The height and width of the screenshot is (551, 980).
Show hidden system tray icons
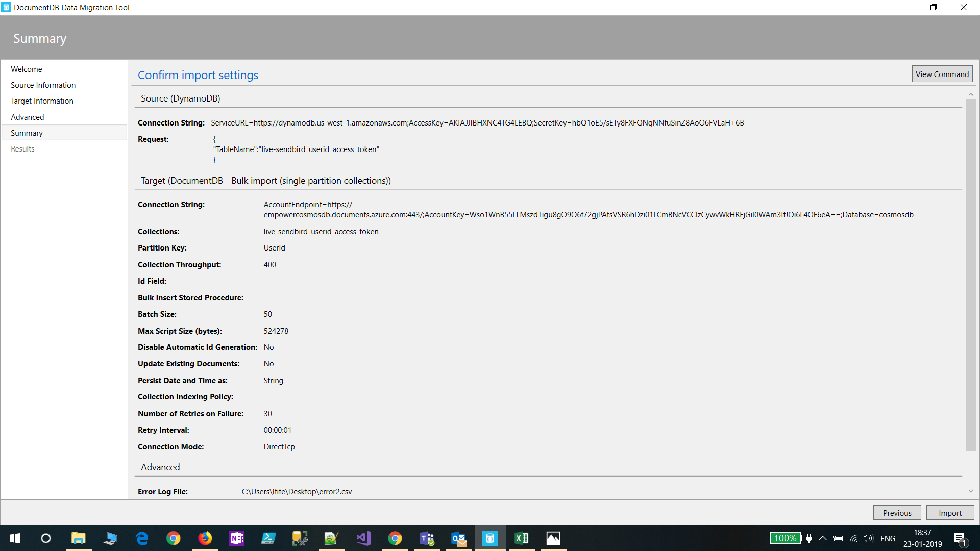pos(822,538)
